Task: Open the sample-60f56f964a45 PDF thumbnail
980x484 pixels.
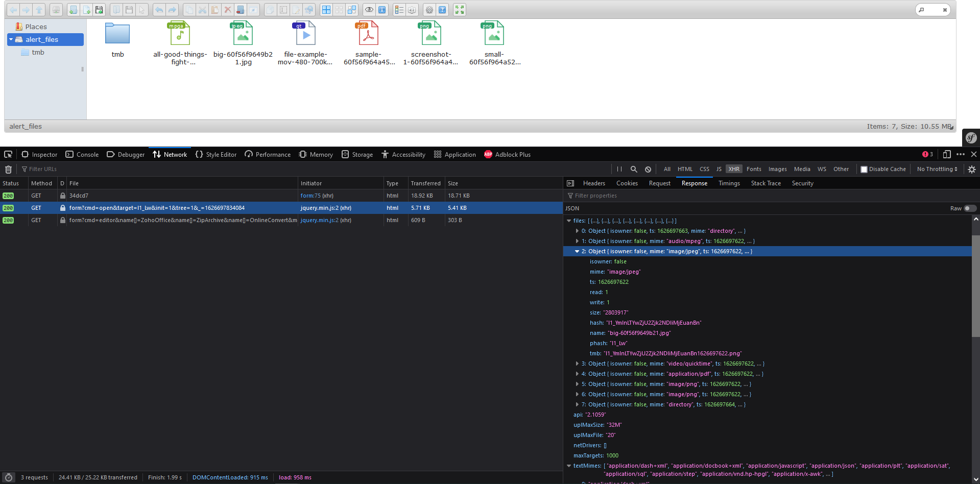Action: pyautogui.click(x=369, y=33)
